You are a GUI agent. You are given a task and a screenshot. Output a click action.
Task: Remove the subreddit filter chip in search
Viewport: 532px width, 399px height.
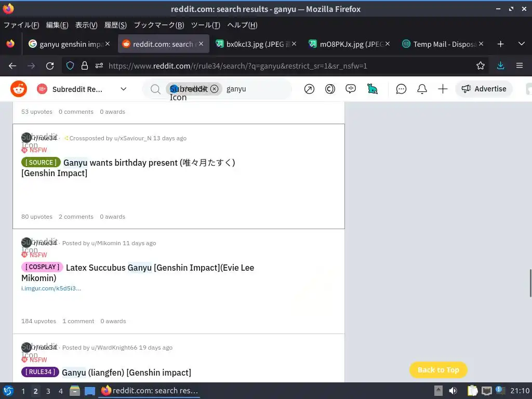(214, 89)
